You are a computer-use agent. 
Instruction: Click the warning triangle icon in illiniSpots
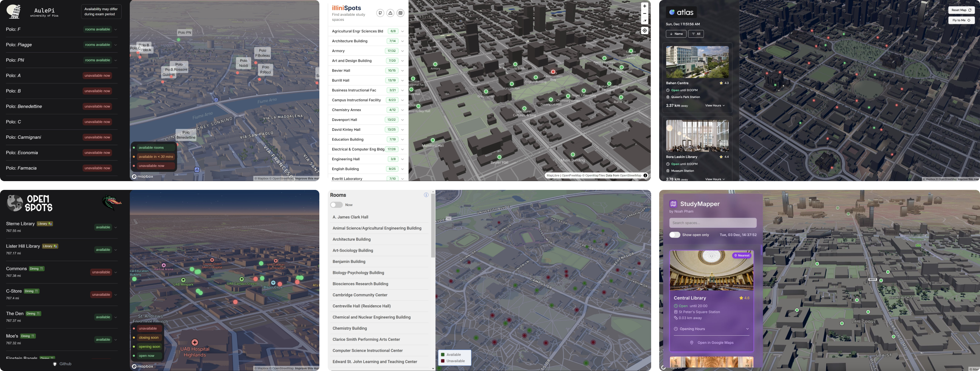[390, 13]
